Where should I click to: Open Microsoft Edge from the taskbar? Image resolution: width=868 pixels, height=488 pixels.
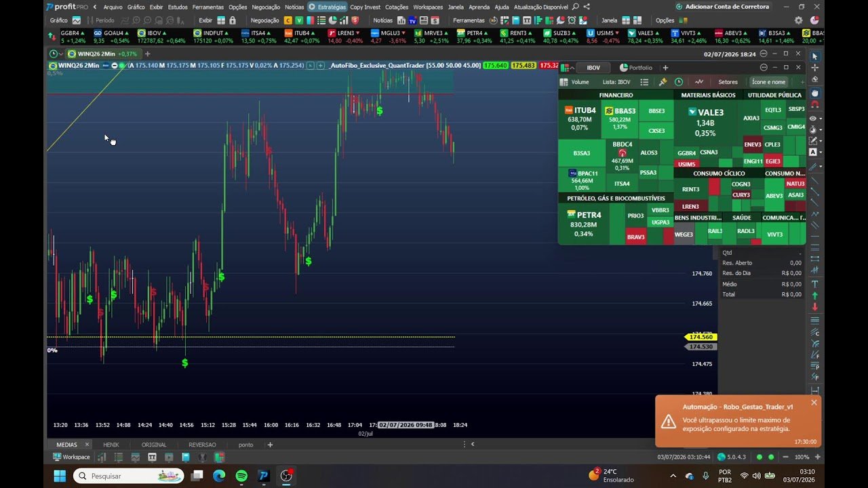click(x=219, y=476)
